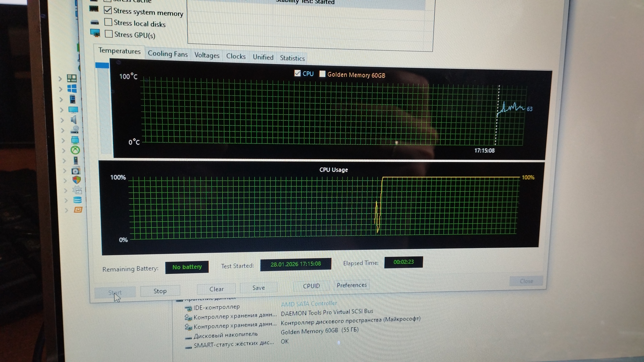Select the Windows logo Operating System icon

click(x=72, y=89)
